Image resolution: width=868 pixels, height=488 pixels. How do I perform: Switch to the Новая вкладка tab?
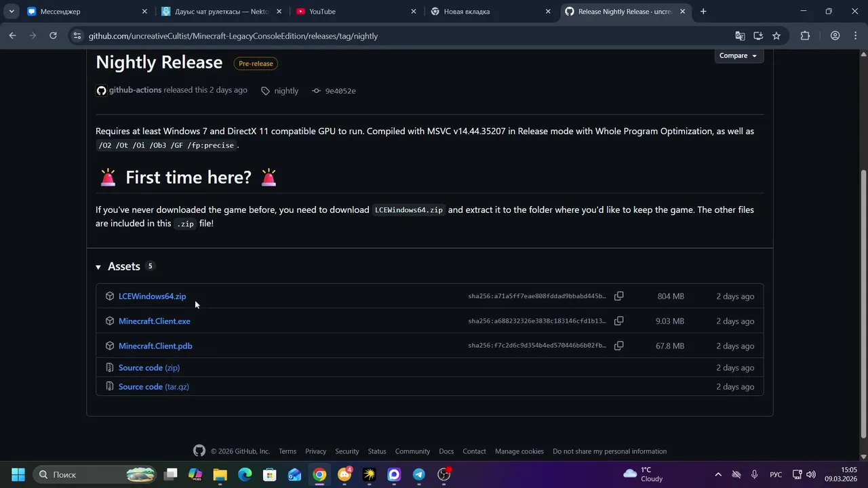pos(491,12)
